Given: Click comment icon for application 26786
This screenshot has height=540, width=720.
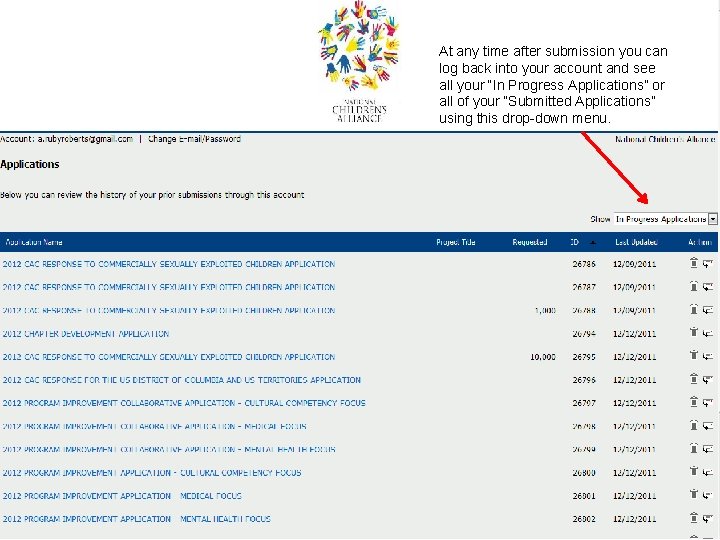Looking at the screenshot, I should click(708, 264).
